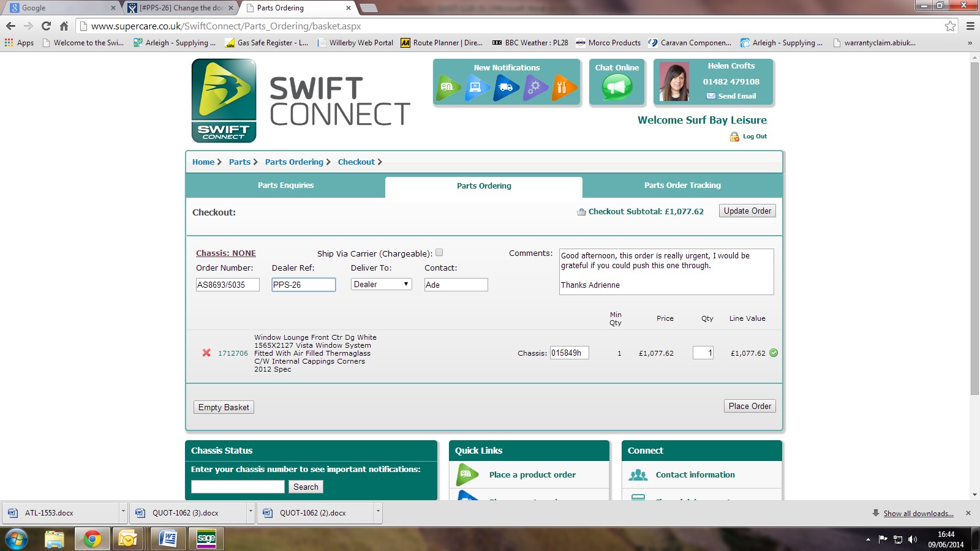Viewport: 980px width, 551px height.
Task: Click the Qty input box
Action: pyautogui.click(x=703, y=353)
